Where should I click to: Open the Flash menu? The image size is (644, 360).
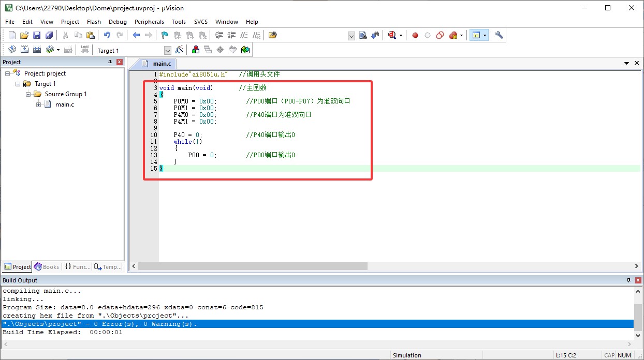coord(94,22)
